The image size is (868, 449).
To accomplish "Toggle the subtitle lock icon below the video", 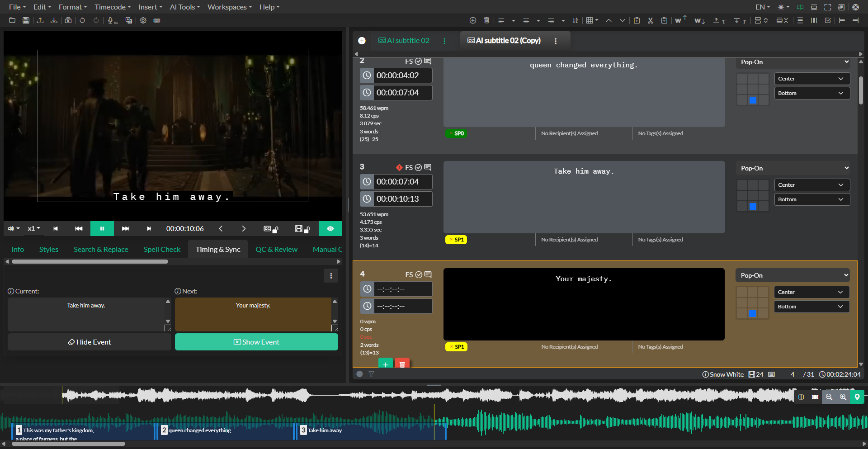I will (x=270, y=228).
